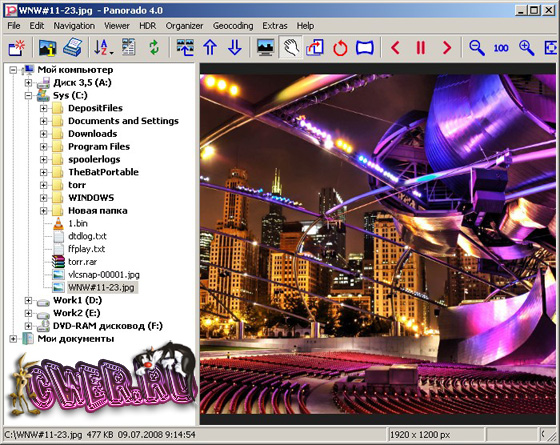Select the Program Files folder
Viewport: 560px width, 445px height.
tap(99, 146)
